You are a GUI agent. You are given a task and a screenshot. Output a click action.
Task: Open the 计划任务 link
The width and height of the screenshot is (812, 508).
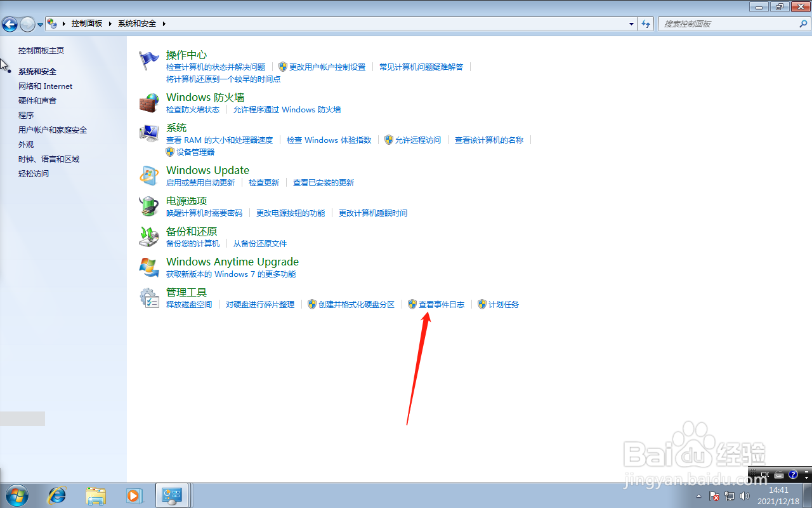(504, 305)
